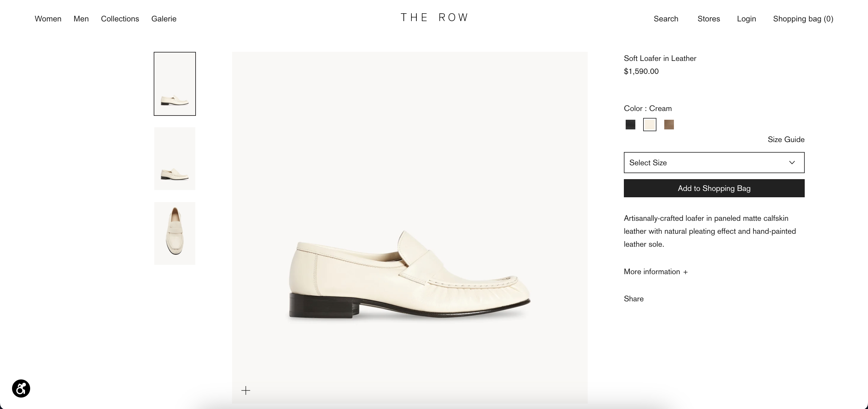Click the Search link
This screenshot has width=868, height=409.
[666, 19]
